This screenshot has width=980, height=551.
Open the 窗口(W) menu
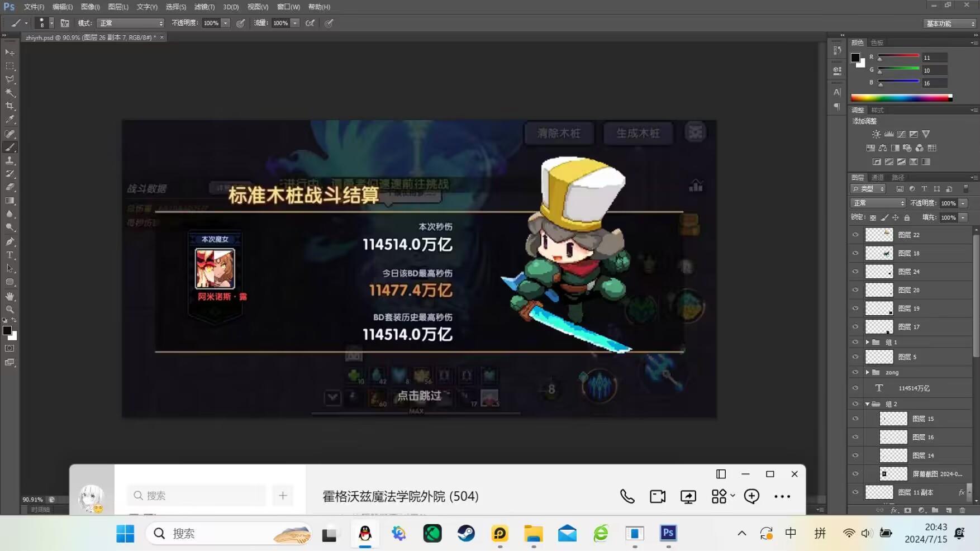click(288, 7)
